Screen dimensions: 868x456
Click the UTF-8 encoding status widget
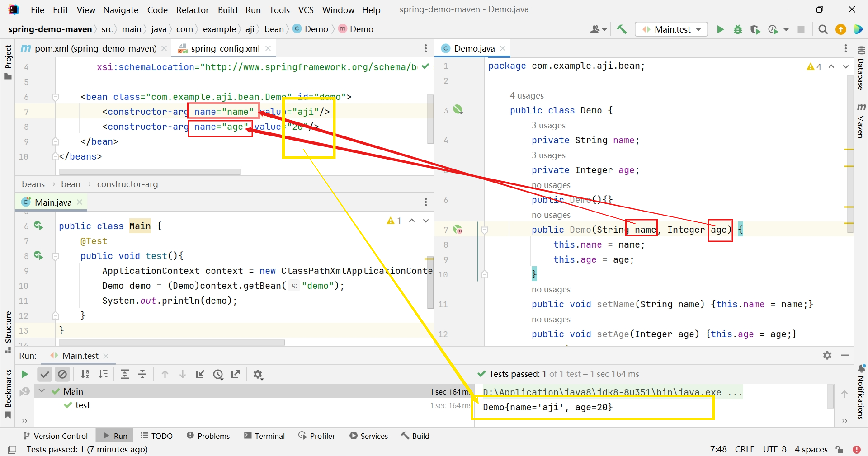775,449
